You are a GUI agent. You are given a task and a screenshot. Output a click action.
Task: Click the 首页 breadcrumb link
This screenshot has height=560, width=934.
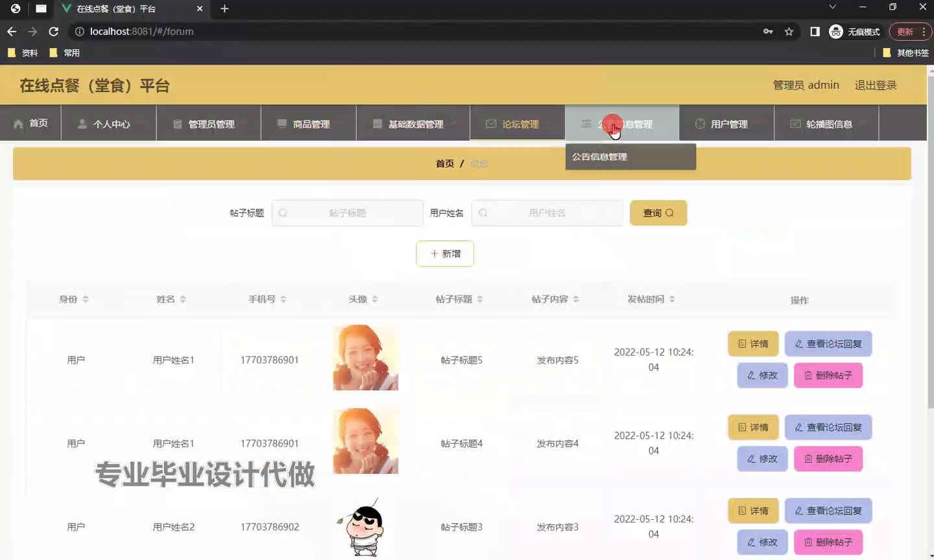tap(445, 163)
